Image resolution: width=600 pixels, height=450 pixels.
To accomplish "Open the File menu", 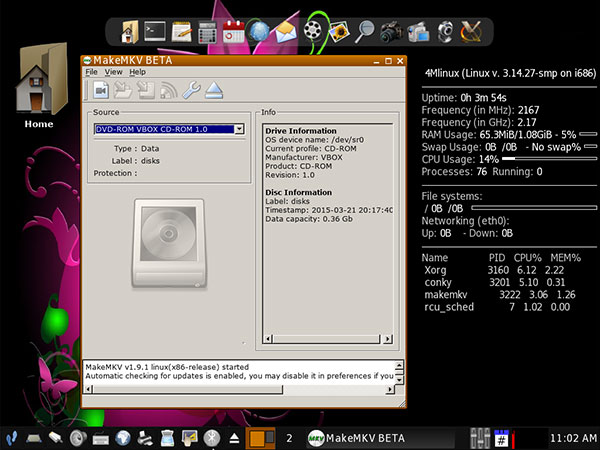I will [91, 72].
